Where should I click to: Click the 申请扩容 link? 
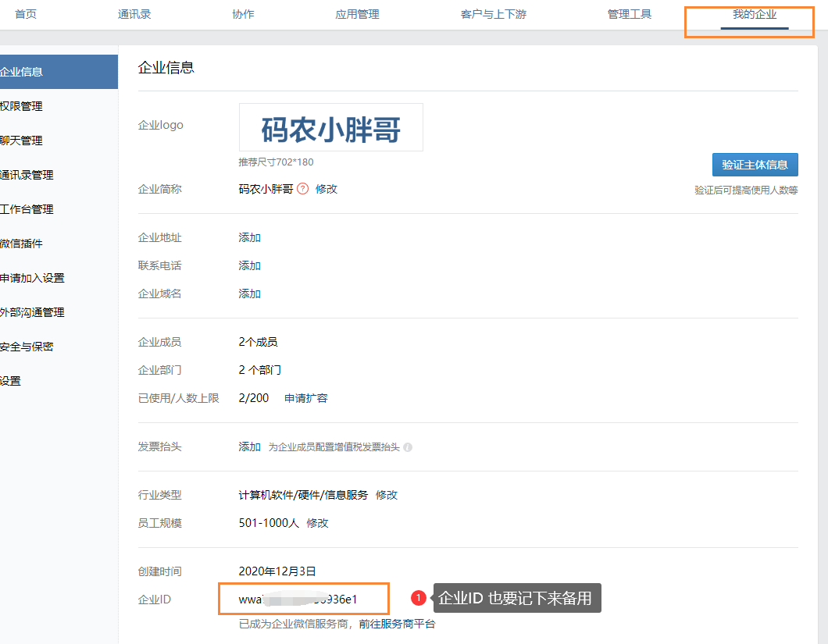coord(306,398)
